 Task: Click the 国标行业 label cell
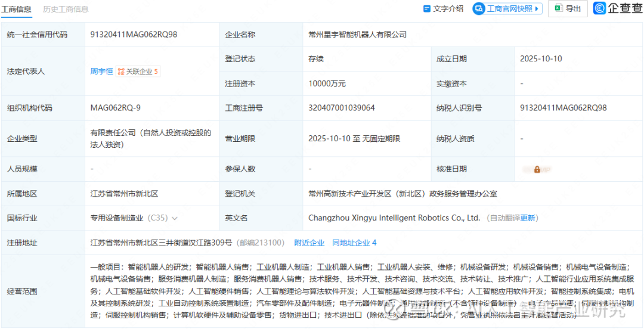click(x=43, y=218)
